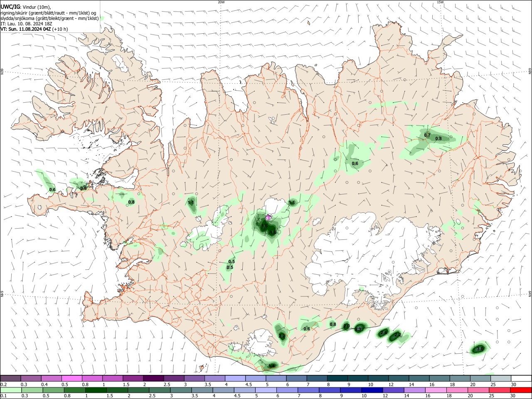Select the dark teal 8 swatch in upper scale

click(338, 378)
